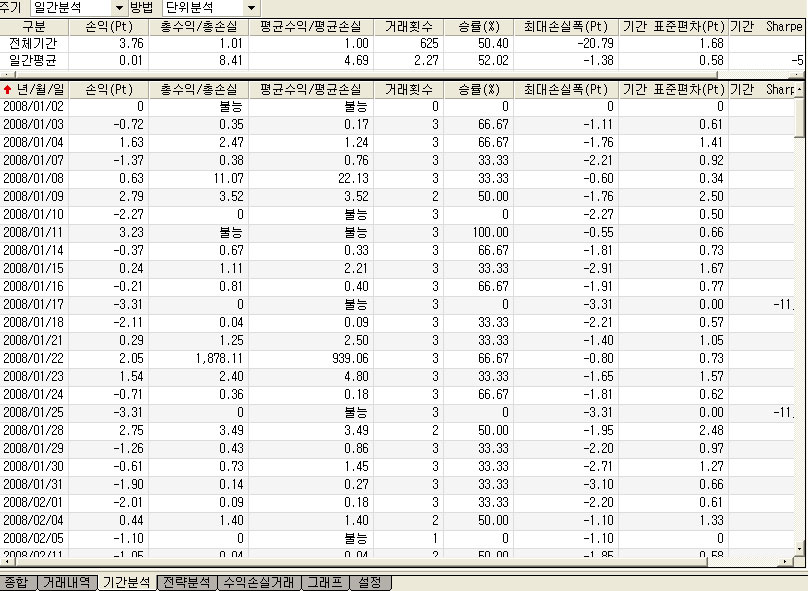Go to the 설정 tab
808x591 pixels.
click(369, 582)
